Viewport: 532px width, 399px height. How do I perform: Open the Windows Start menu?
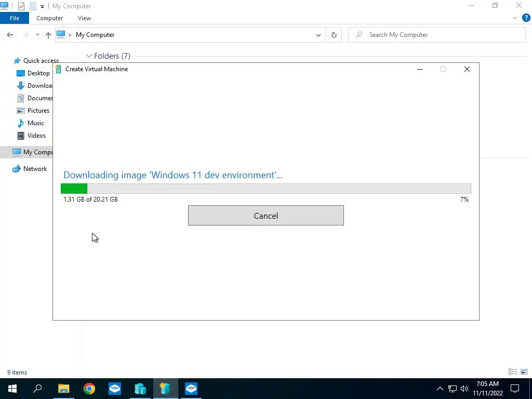pos(12,389)
